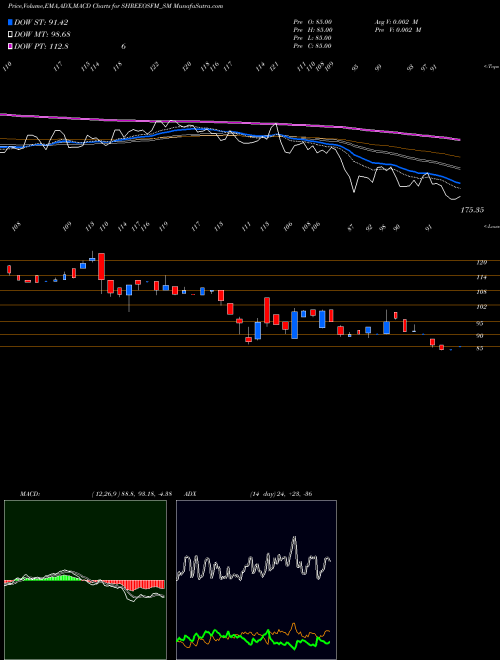Viewport: 500px width, 660px height.
Task: Click the white DOW MT legend swatch
Action: coord(10,34)
